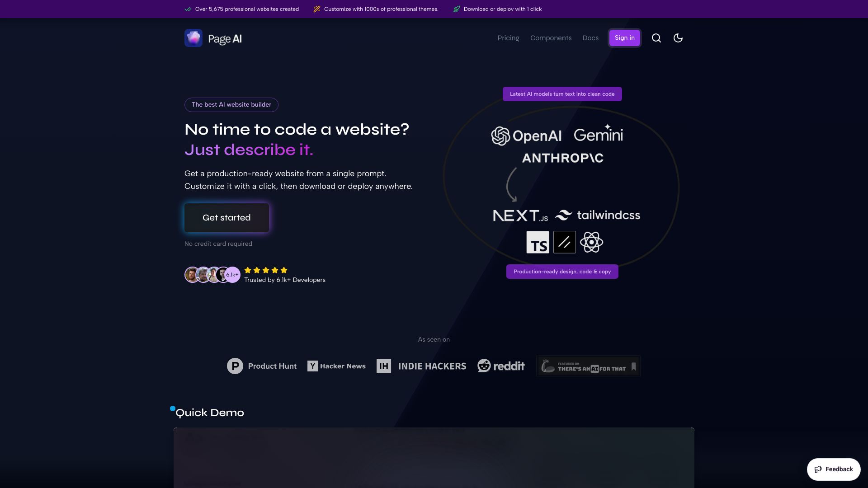The image size is (868, 488).
Task: Click the Anthropic logo
Action: [x=563, y=158]
